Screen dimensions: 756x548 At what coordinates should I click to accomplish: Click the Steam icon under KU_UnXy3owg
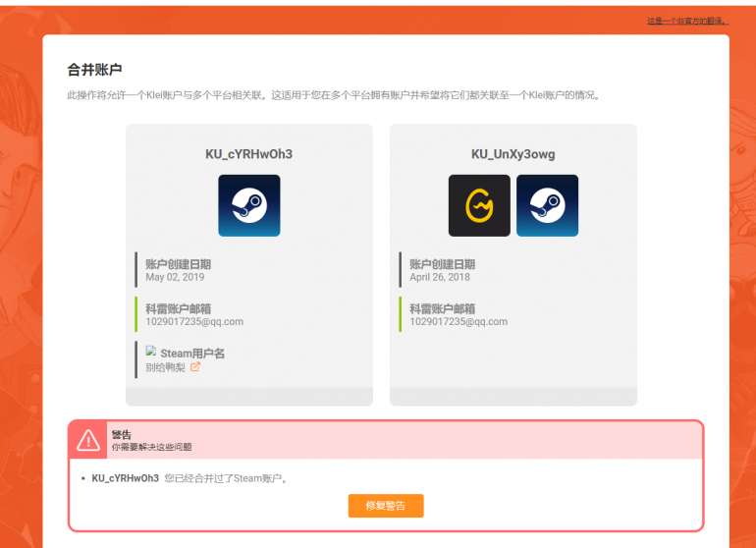click(x=547, y=205)
